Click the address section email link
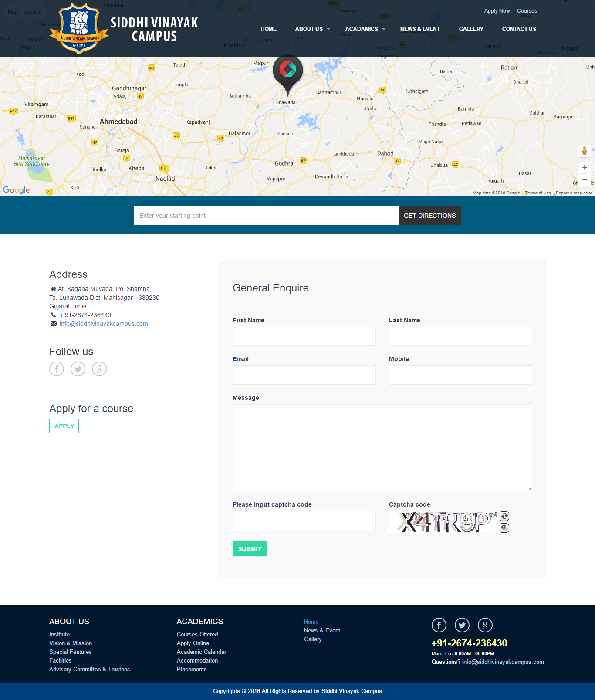 pyautogui.click(x=104, y=324)
